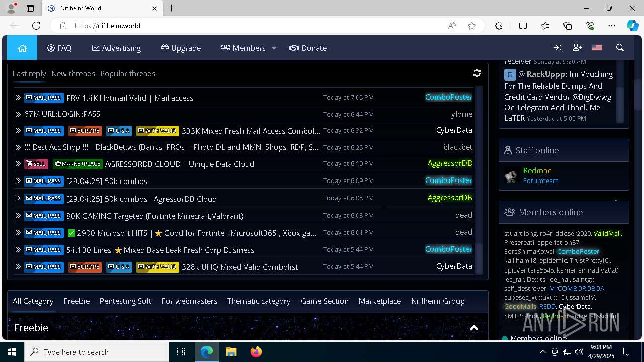Switch to Popular threads tab
The width and height of the screenshot is (644, 362).
[x=128, y=73]
